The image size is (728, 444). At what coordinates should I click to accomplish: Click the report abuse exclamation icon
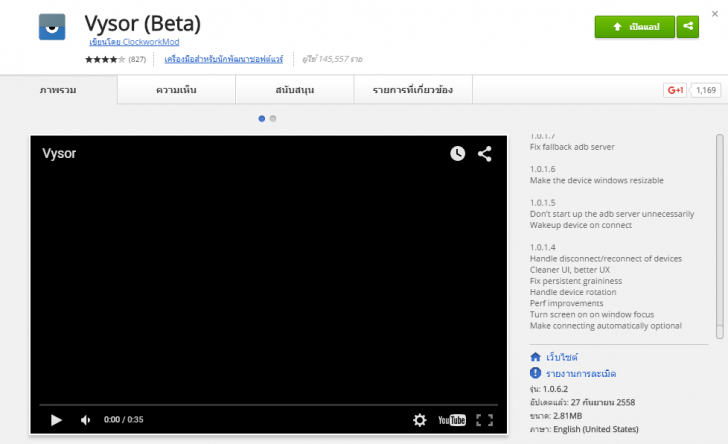(535, 373)
